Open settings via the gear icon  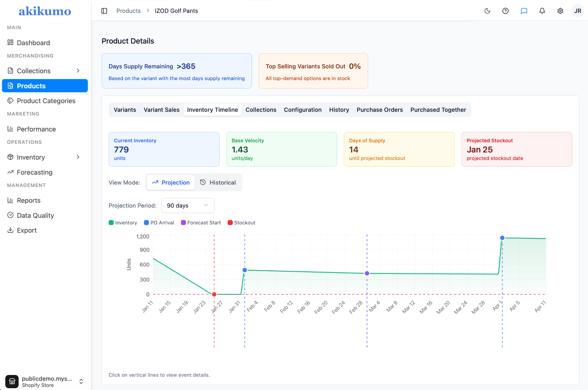(560, 11)
